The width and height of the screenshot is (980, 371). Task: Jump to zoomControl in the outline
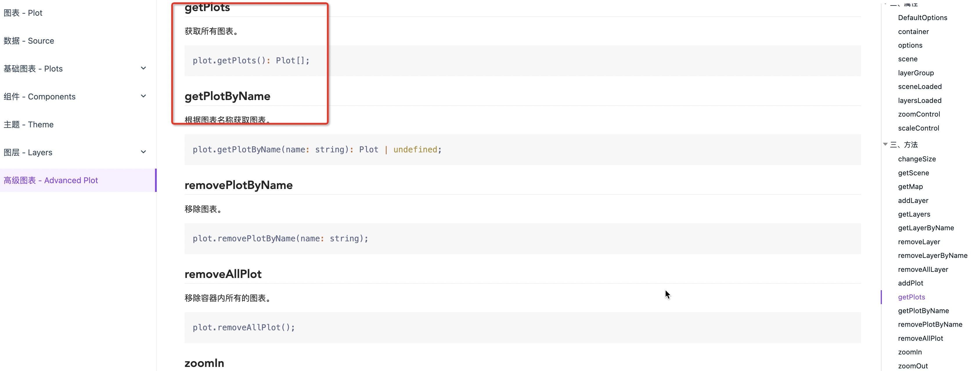click(919, 114)
